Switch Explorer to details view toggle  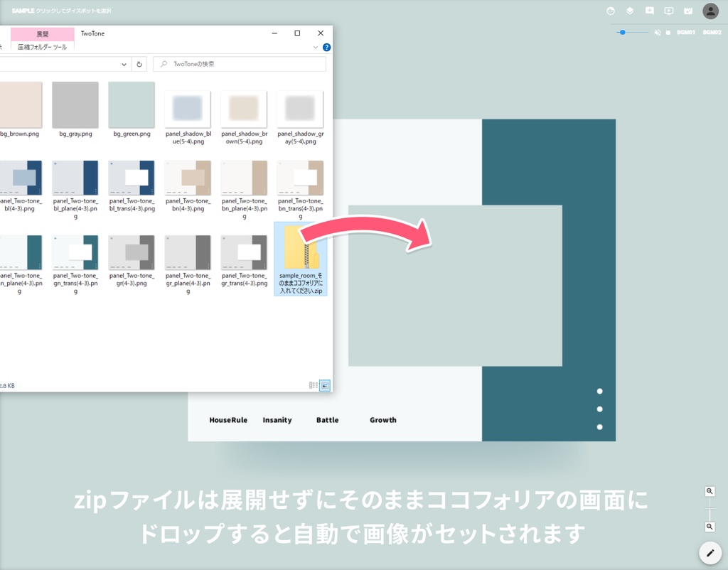[x=313, y=385]
